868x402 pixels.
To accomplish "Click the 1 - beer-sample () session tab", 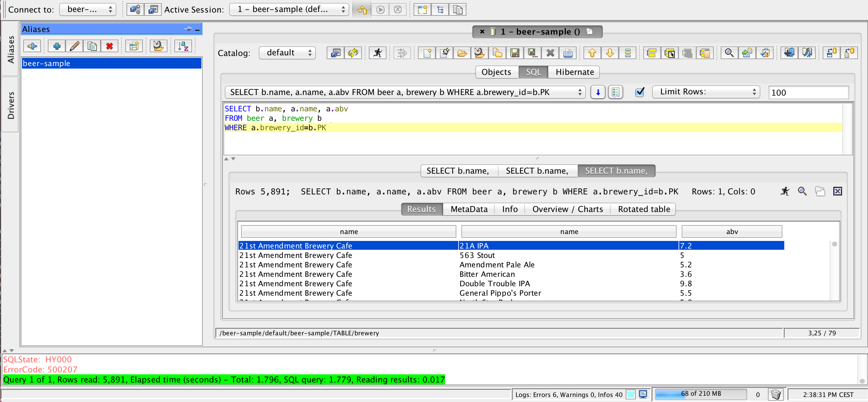I will point(537,32).
